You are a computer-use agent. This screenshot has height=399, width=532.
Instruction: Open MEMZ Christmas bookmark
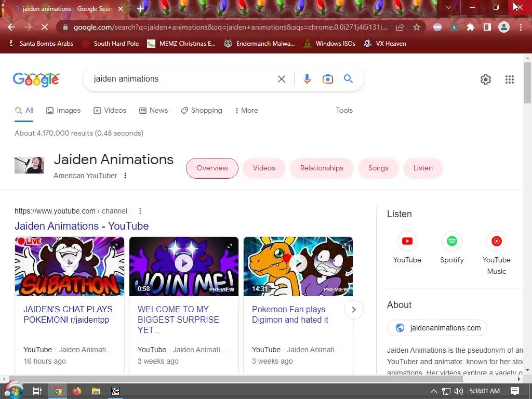coord(181,44)
